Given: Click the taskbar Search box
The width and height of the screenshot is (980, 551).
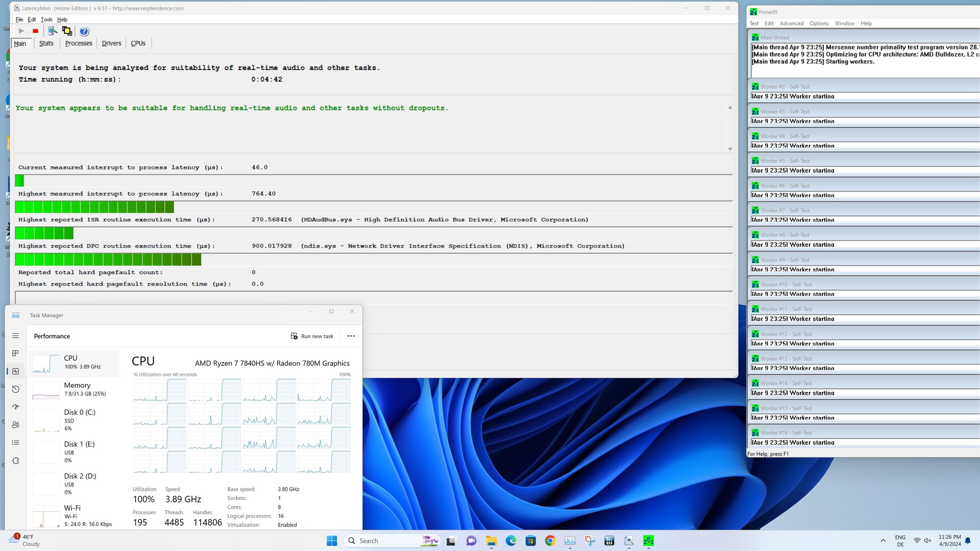Looking at the screenshot, I should click(392, 541).
